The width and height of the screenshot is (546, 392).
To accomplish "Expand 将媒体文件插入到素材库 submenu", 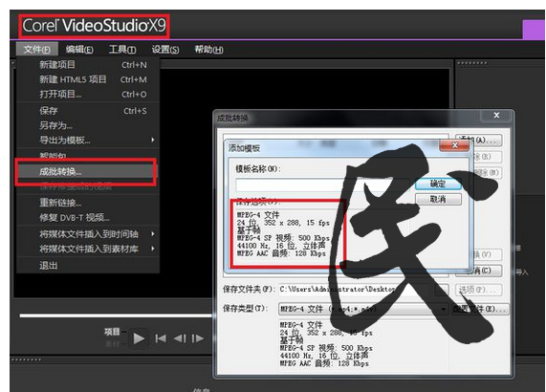I will click(88, 249).
